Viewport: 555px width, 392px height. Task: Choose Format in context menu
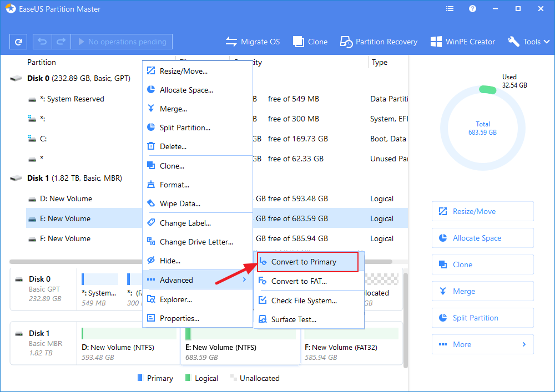(198, 185)
